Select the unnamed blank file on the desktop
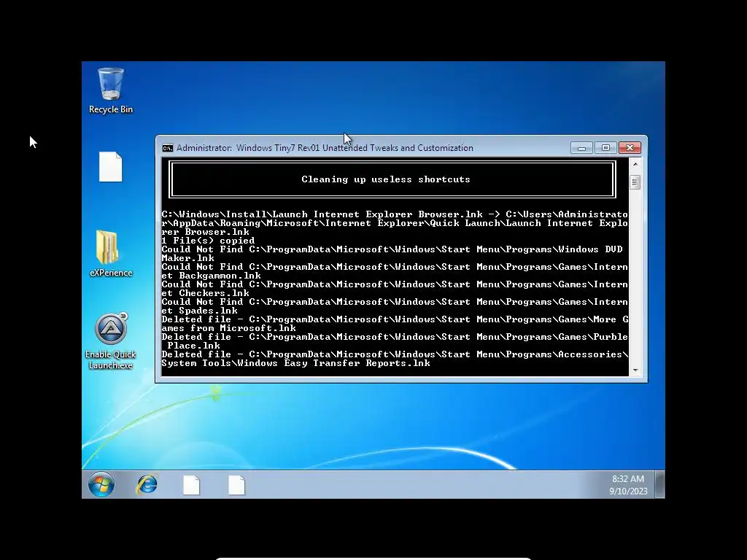Screen dimensions: 747x560 click(111, 167)
